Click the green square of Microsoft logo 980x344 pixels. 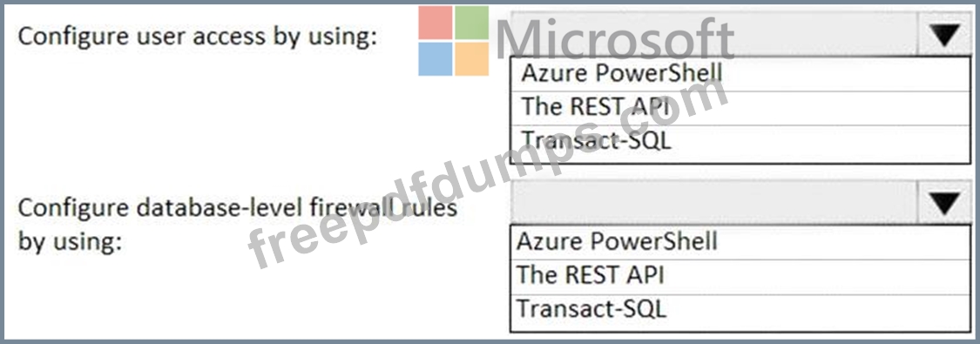tap(471, 23)
